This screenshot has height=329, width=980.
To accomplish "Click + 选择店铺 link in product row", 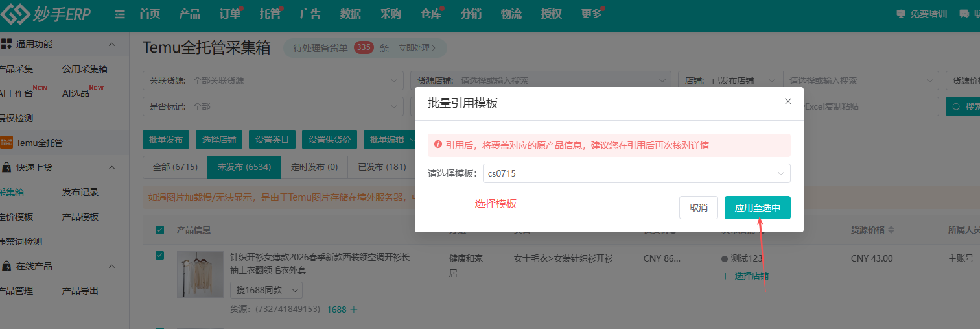I will (745, 276).
